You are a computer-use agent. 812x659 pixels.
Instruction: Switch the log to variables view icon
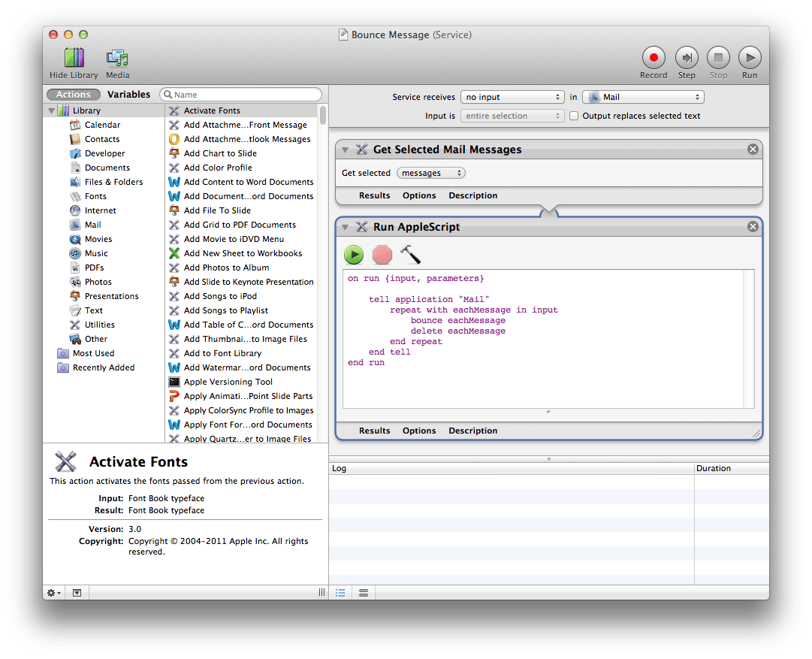coord(364,593)
